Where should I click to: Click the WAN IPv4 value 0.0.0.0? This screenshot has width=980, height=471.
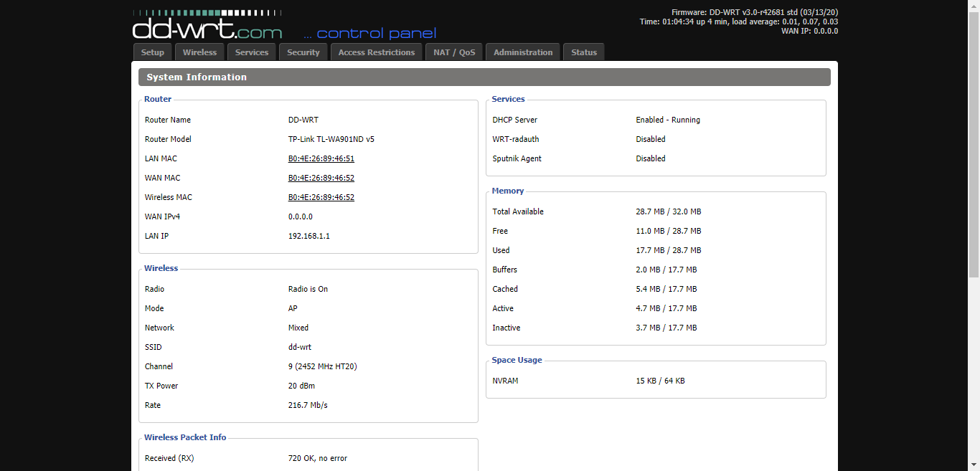(x=301, y=217)
